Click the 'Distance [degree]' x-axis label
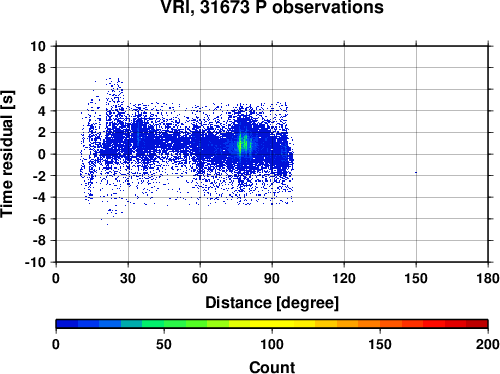 click(x=272, y=303)
